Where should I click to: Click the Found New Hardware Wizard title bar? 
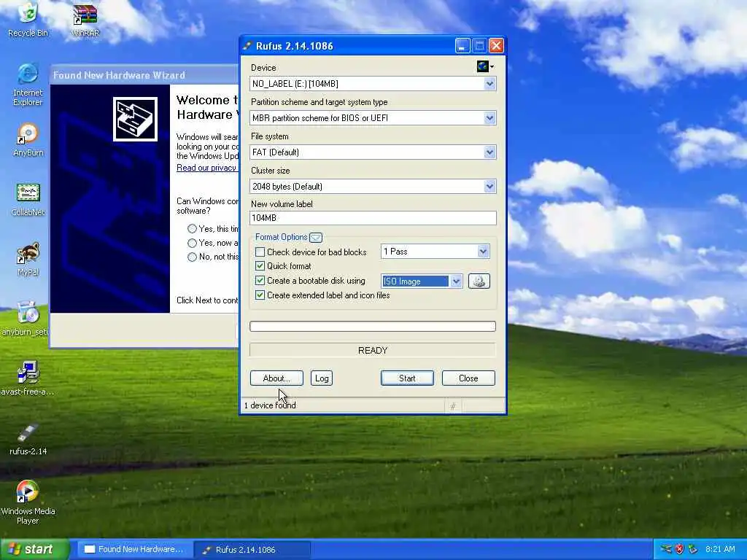(144, 75)
